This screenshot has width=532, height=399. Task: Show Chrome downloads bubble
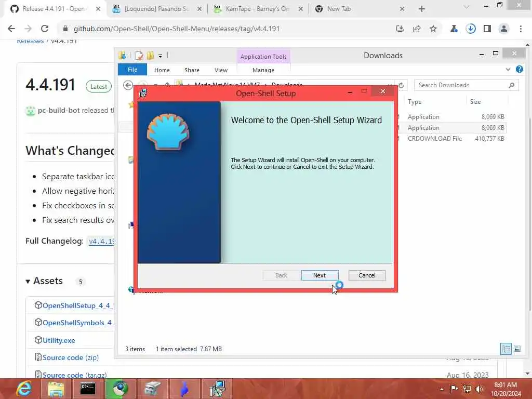(x=471, y=29)
